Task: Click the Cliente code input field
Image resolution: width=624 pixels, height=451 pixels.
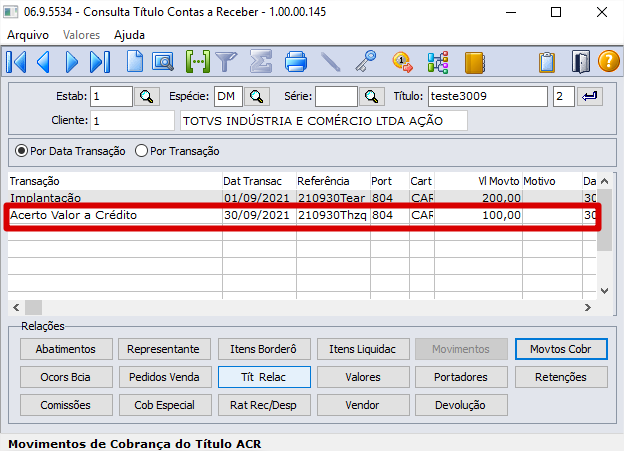Action: pos(133,121)
